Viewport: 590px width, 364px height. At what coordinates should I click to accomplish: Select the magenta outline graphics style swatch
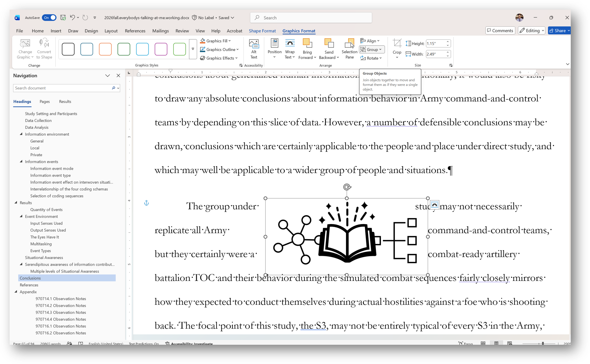(161, 49)
